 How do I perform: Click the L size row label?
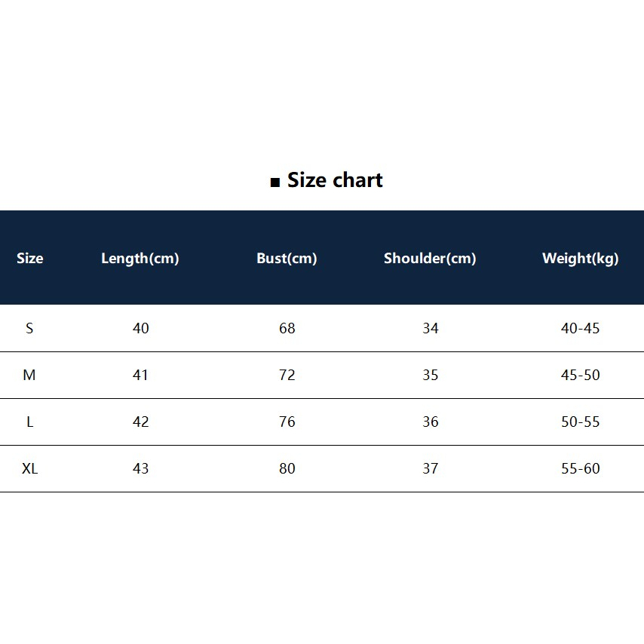click(x=30, y=422)
